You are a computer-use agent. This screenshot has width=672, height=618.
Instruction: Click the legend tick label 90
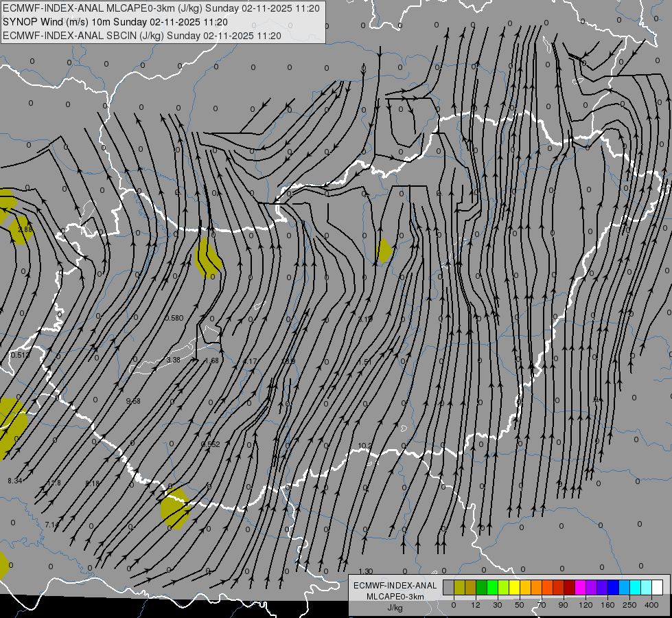tap(563, 605)
